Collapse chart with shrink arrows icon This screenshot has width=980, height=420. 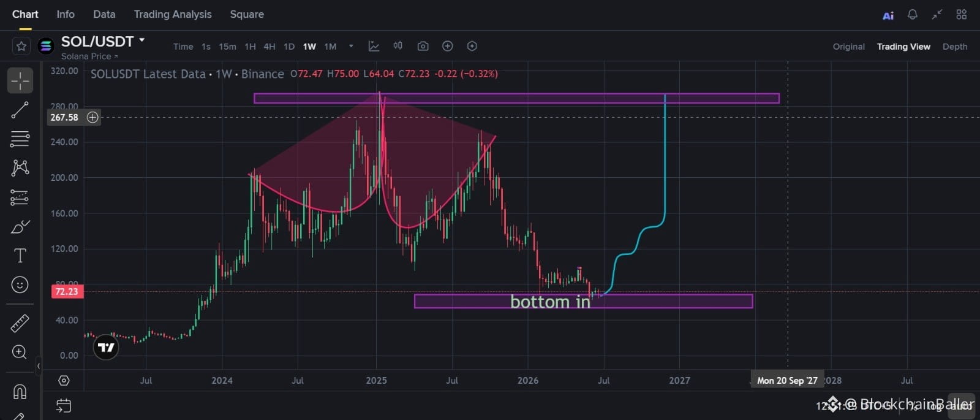pos(937,15)
